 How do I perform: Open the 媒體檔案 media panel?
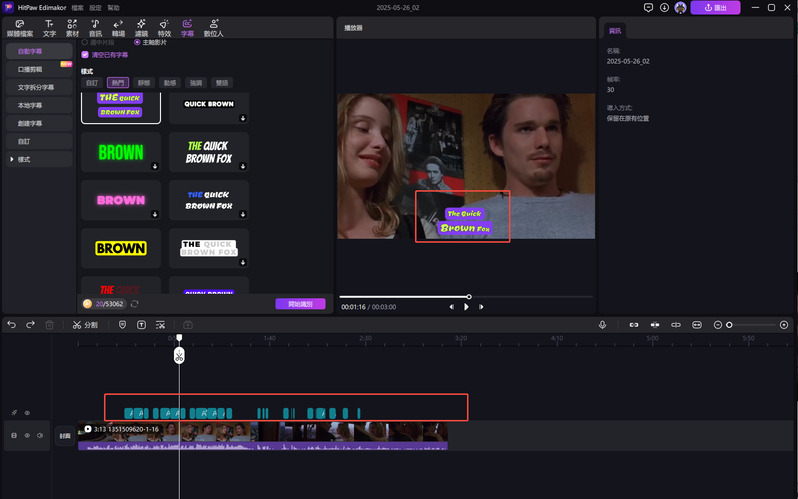coord(20,28)
